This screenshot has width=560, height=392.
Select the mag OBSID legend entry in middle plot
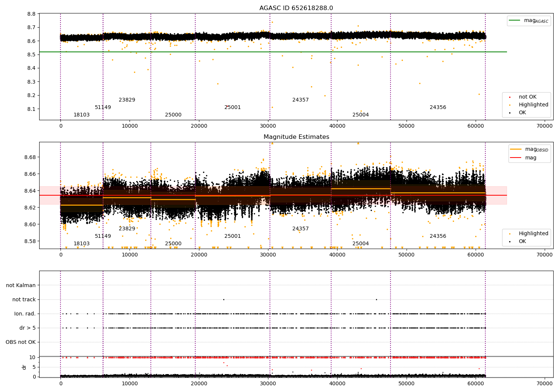click(529, 149)
